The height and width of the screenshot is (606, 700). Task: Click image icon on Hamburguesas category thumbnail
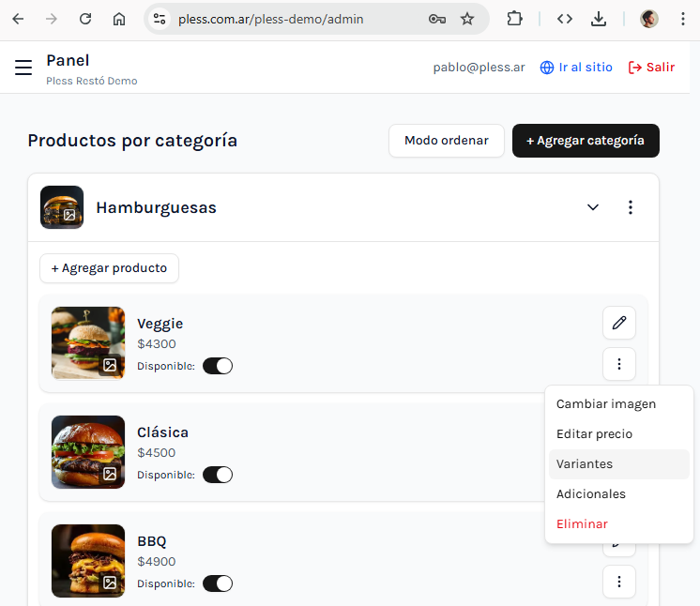[x=69, y=215]
